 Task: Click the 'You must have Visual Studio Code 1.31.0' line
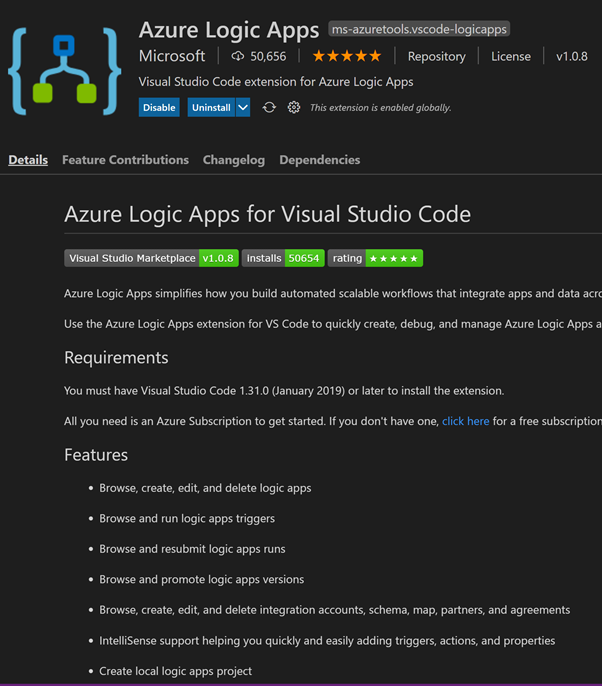tap(284, 391)
